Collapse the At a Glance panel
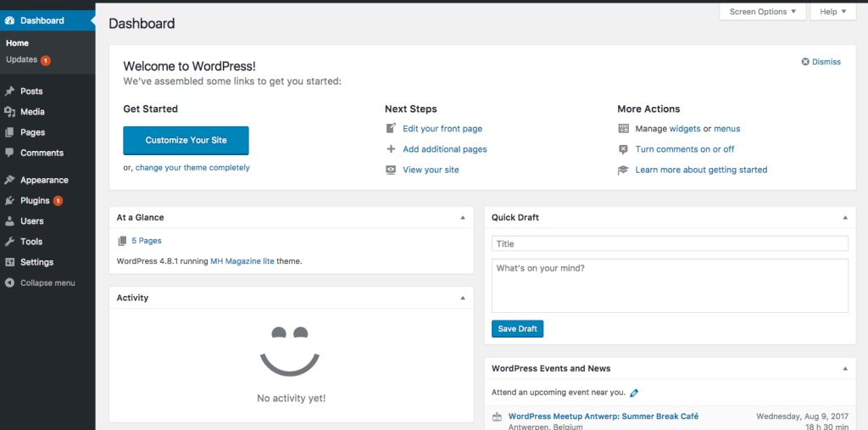This screenshot has height=430, width=868. point(463,218)
